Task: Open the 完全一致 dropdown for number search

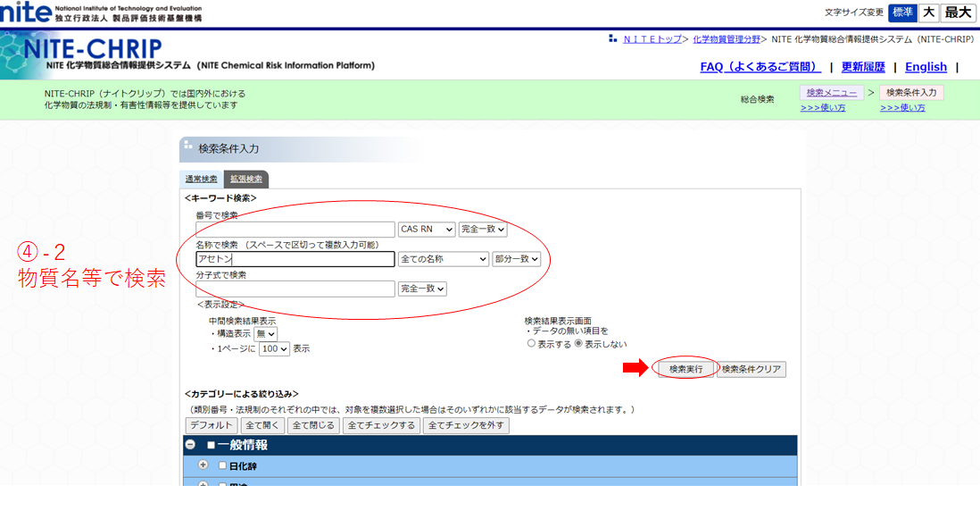Action: coord(483,230)
